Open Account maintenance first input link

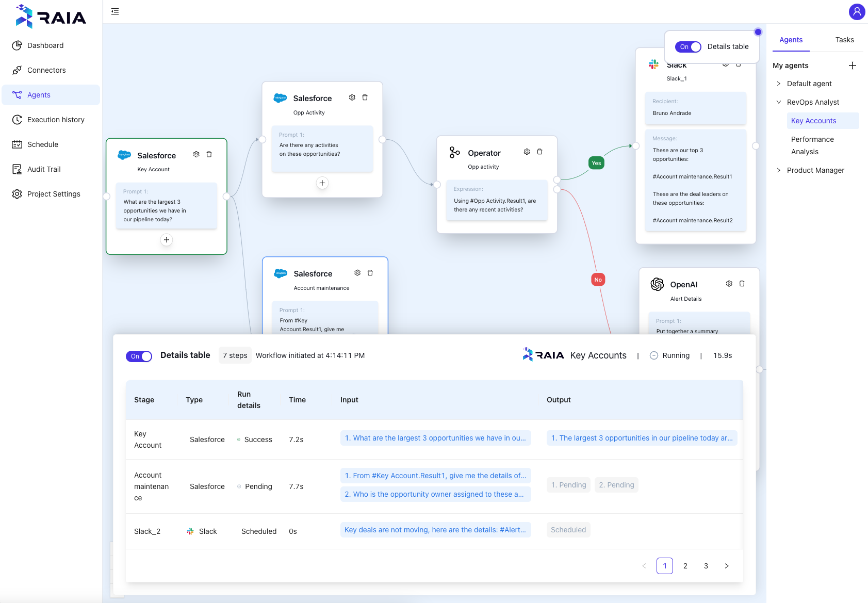(436, 476)
